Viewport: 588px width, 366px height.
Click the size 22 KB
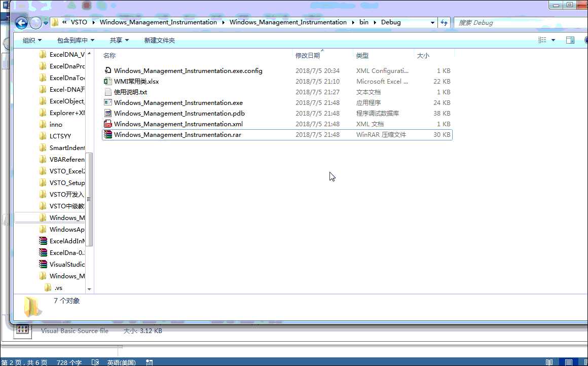coord(442,82)
